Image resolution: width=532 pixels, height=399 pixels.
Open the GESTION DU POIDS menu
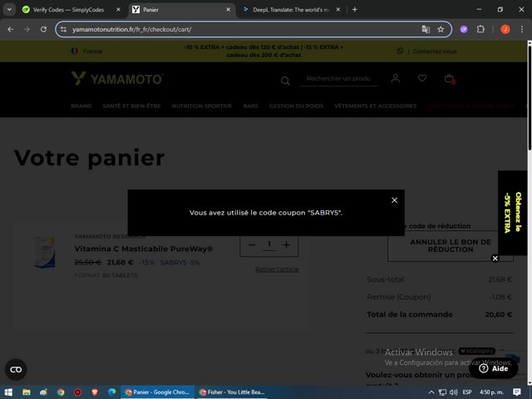coord(296,106)
